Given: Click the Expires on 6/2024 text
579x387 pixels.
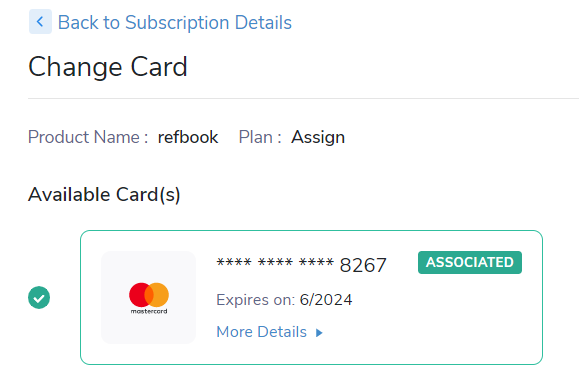Looking at the screenshot, I should click(284, 300).
